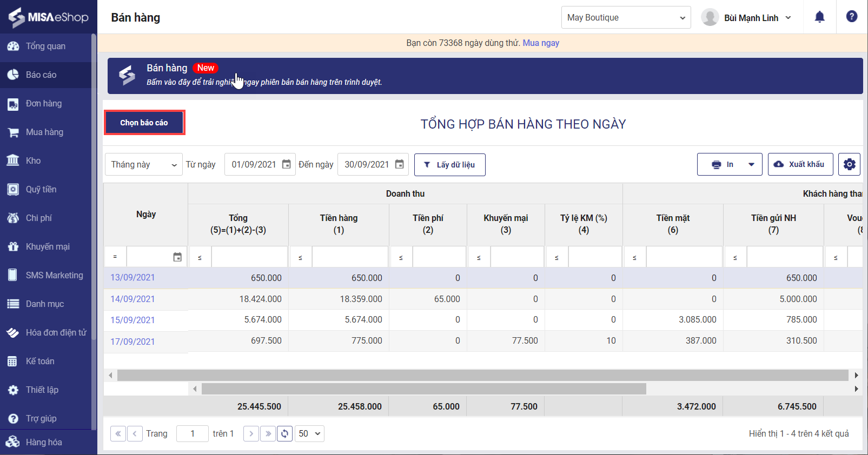
Task: Change the 50 rows per page dropdown
Action: tap(309, 433)
